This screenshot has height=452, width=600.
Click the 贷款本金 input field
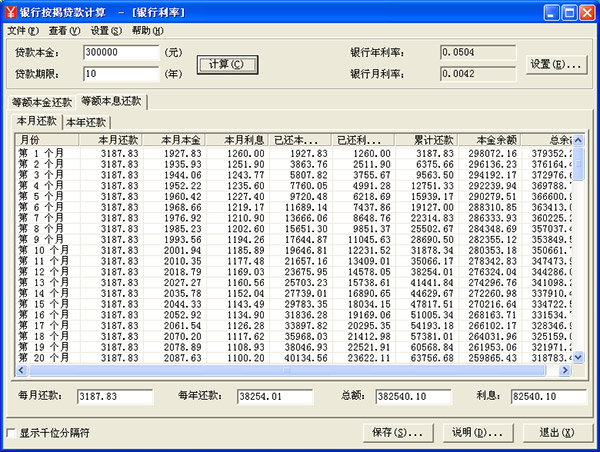(x=121, y=52)
